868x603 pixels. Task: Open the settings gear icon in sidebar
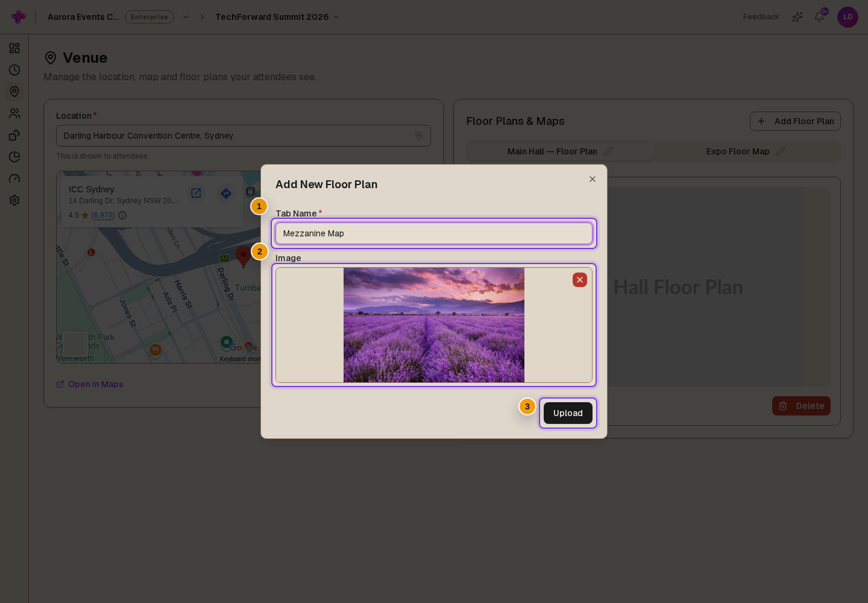click(x=14, y=200)
